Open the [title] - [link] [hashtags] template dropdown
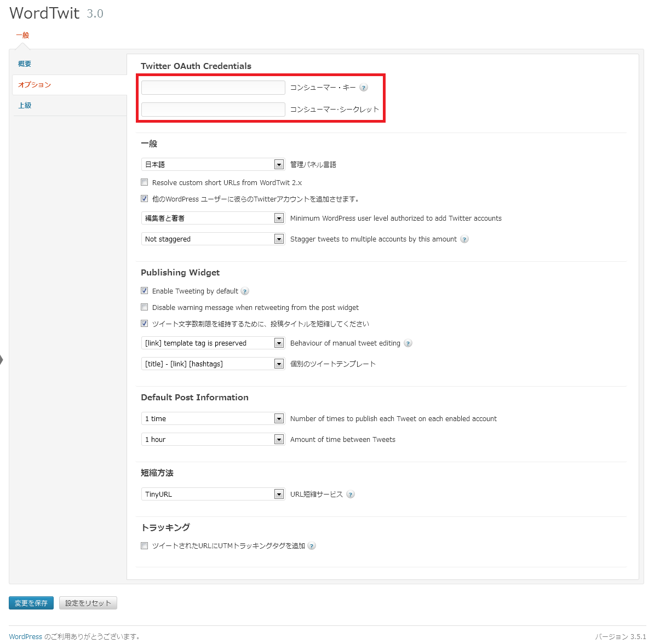Image resolution: width=654 pixels, height=644 pixels. click(213, 364)
